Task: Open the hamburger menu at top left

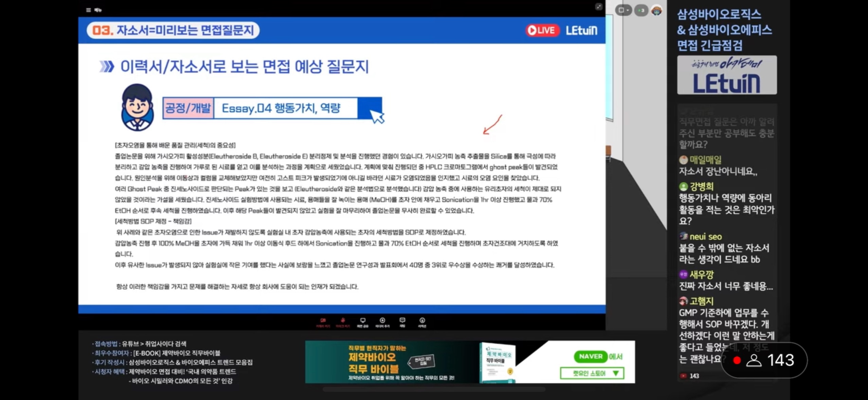Action: (x=89, y=10)
